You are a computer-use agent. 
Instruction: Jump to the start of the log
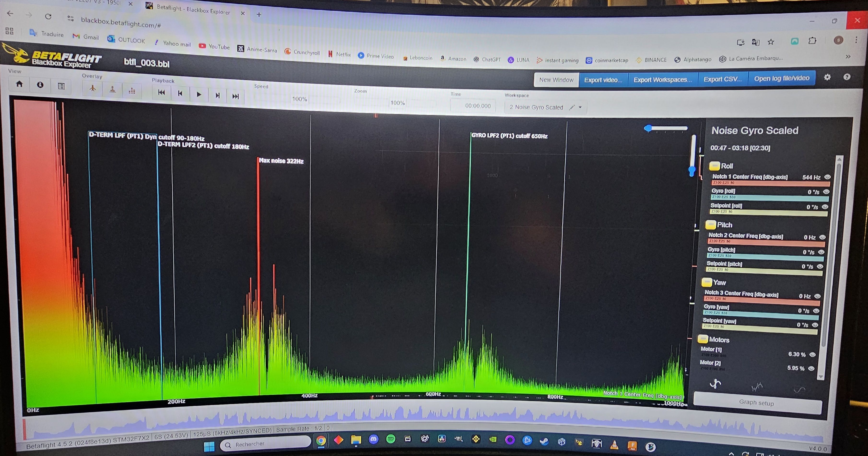click(x=161, y=93)
